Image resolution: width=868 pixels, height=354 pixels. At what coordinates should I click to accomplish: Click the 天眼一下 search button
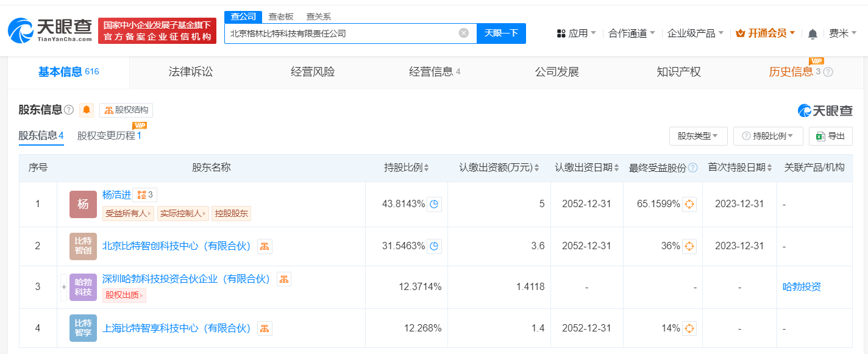tap(501, 34)
